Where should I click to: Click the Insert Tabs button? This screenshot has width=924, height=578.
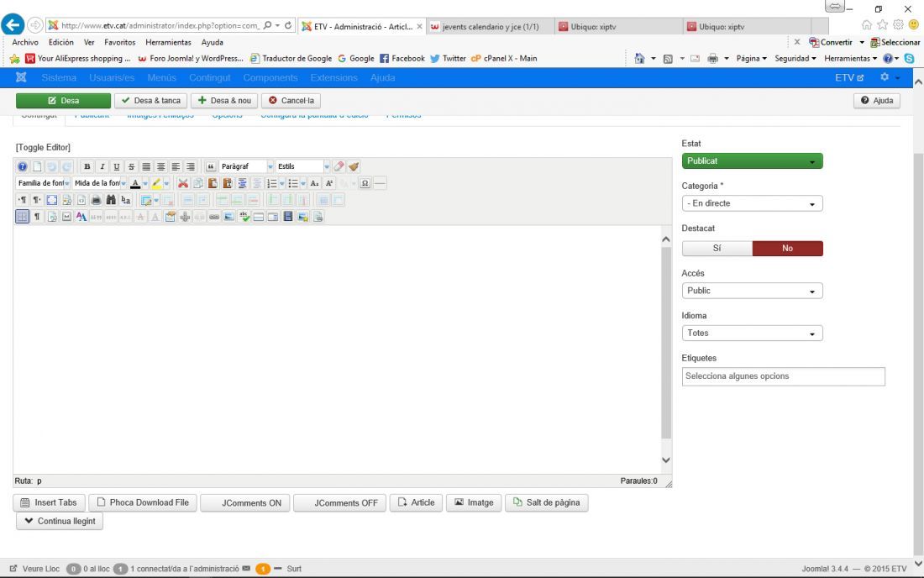tap(49, 502)
